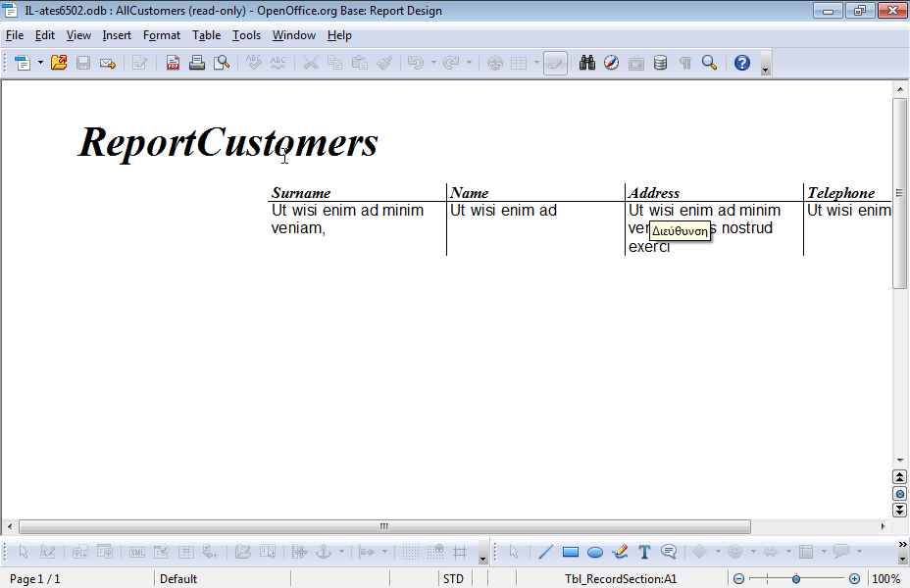This screenshot has width=910, height=588.
Task: Send the document as e-mail
Action: pos(108,63)
